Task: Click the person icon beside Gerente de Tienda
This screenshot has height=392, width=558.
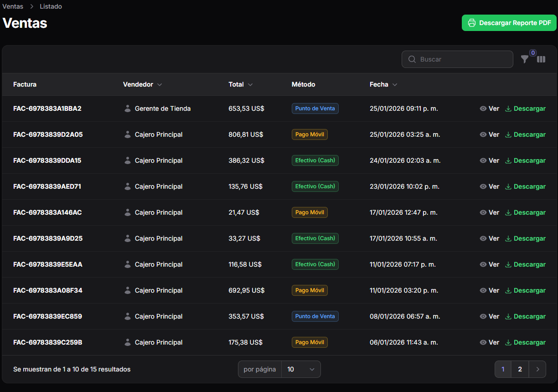Action: point(127,108)
